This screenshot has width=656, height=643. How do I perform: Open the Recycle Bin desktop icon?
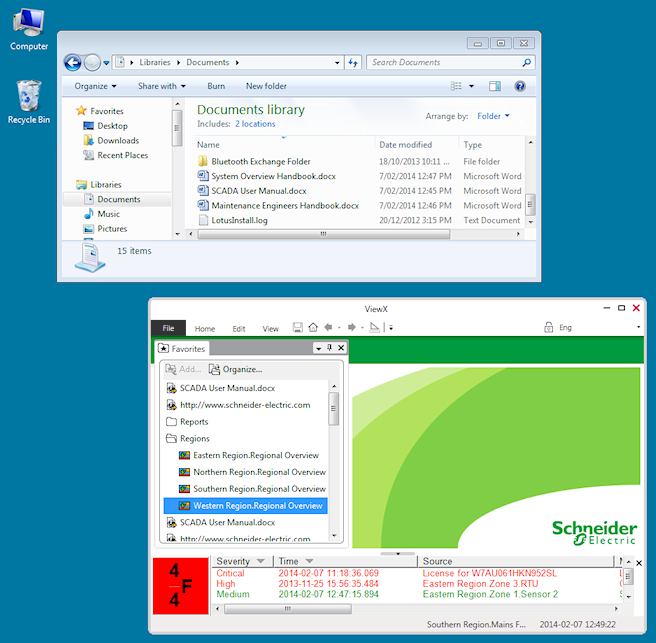tap(28, 101)
